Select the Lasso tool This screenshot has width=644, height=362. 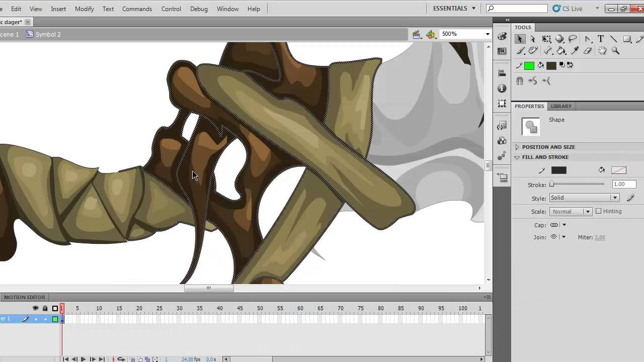point(573,39)
